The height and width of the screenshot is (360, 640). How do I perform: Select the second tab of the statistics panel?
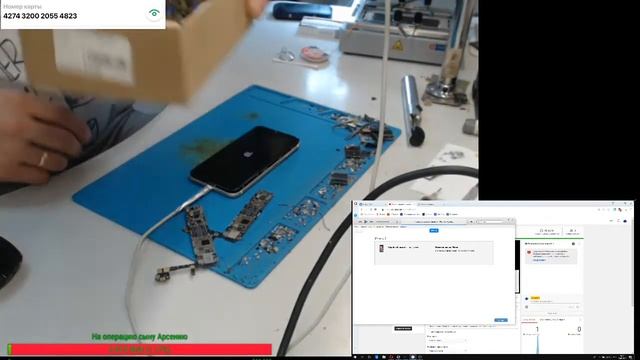pyautogui.click(x=552, y=320)
